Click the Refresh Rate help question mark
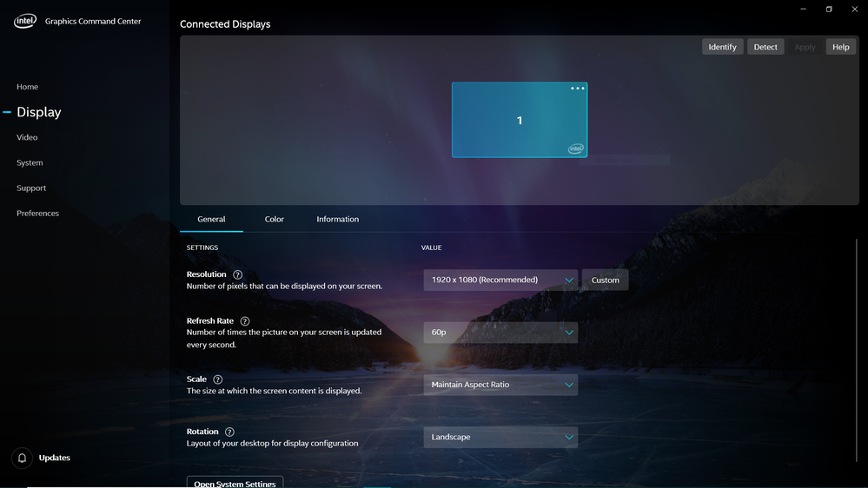 (245, 321)
